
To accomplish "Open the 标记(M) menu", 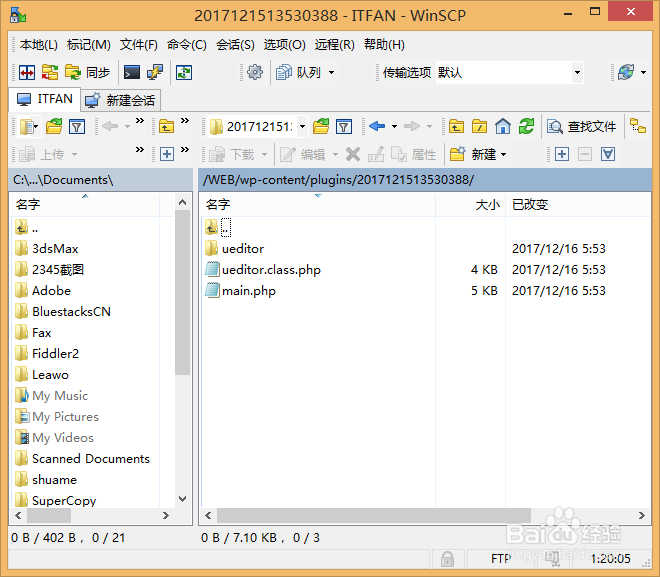I will tap(89, 45).
